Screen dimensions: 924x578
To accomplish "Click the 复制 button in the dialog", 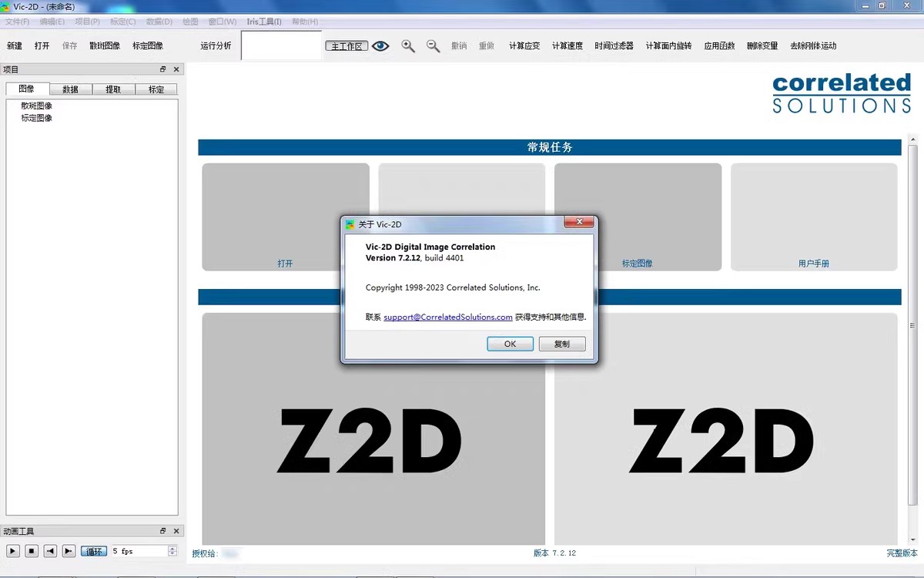I will (x=562, y=344).
